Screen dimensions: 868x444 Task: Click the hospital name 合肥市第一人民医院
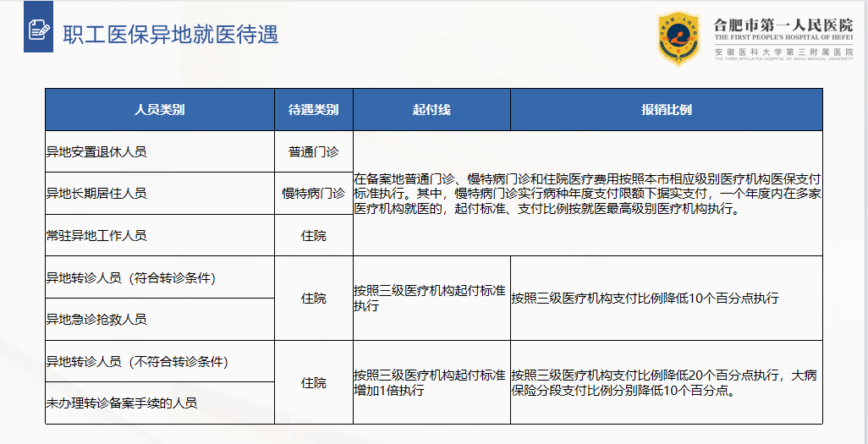[783, 25]
